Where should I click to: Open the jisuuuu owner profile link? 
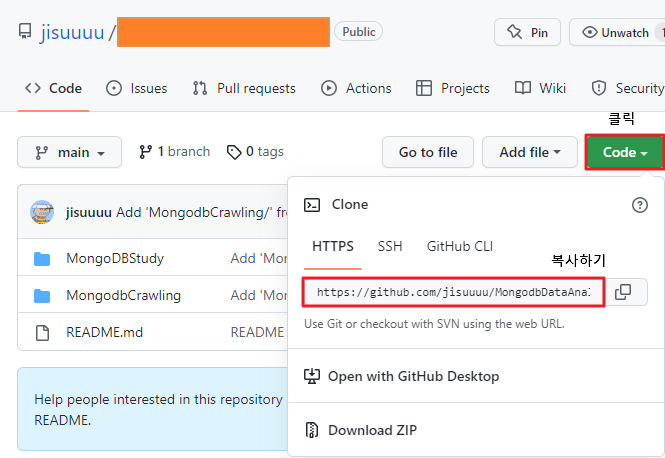click(x=72, y=32)
